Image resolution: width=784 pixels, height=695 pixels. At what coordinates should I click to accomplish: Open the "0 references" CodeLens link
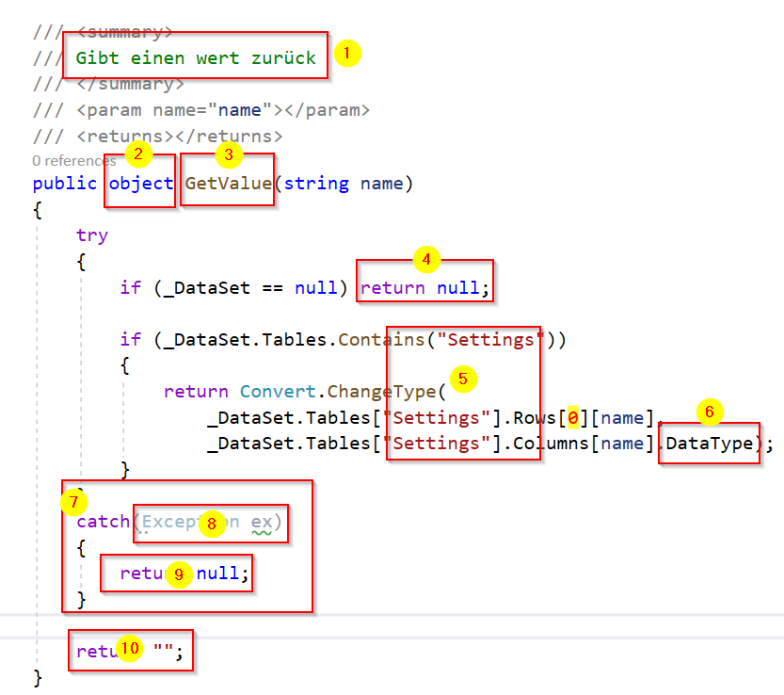73,161
